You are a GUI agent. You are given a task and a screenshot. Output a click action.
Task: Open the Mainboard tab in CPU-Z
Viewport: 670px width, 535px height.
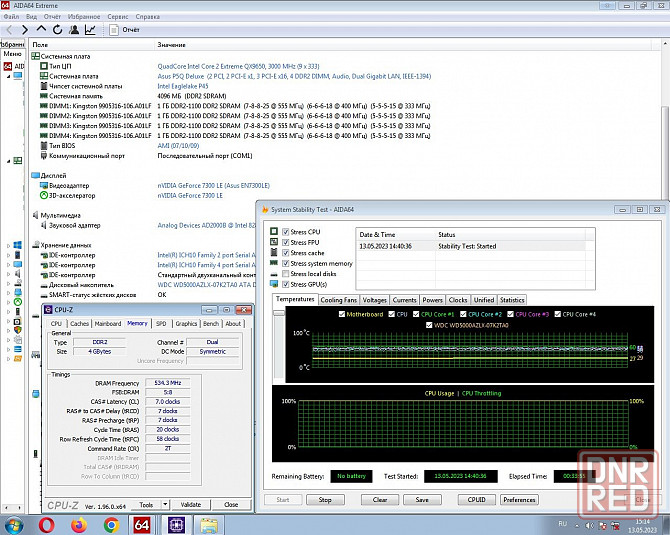108,323
